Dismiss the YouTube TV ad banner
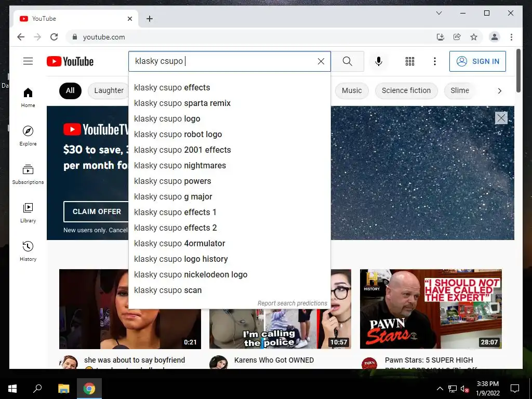 tap(501, 118)
